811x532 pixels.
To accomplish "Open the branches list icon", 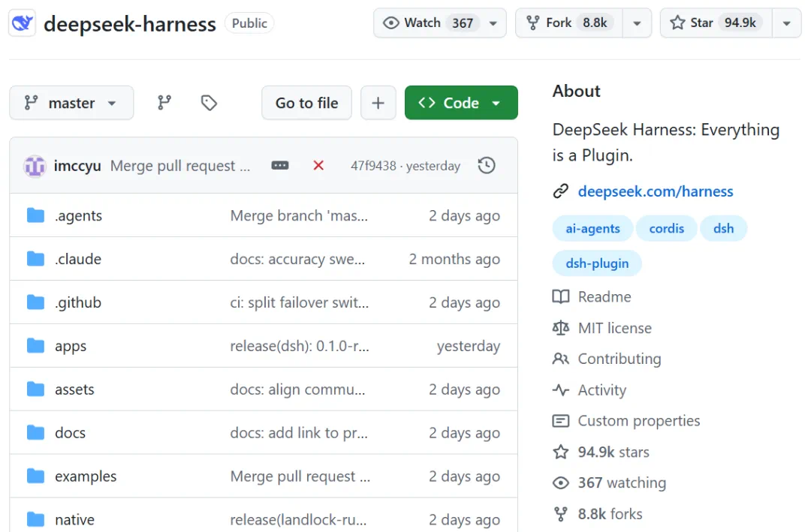I will [x=164, y=102].
